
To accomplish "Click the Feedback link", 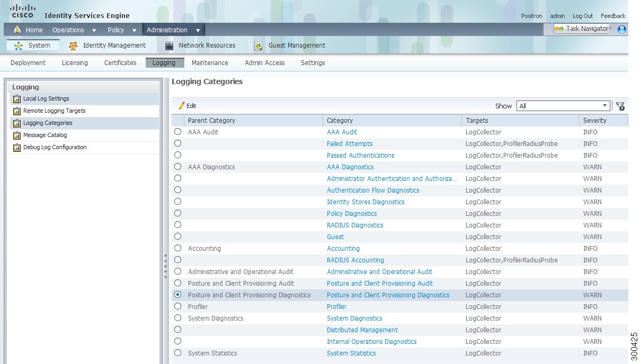I will [x=613, y=16].
